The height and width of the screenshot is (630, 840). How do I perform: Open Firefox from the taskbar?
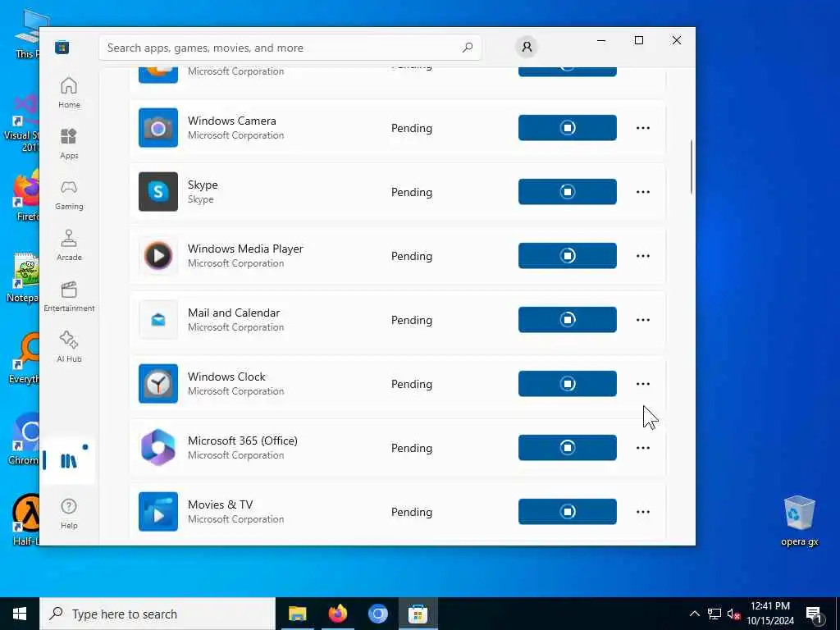tap(337, 614)
